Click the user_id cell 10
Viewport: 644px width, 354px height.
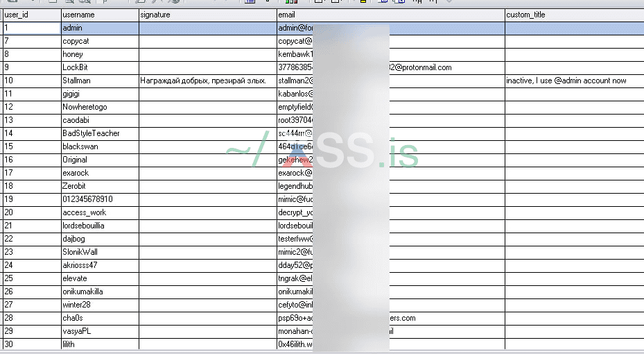coord(32,81)
